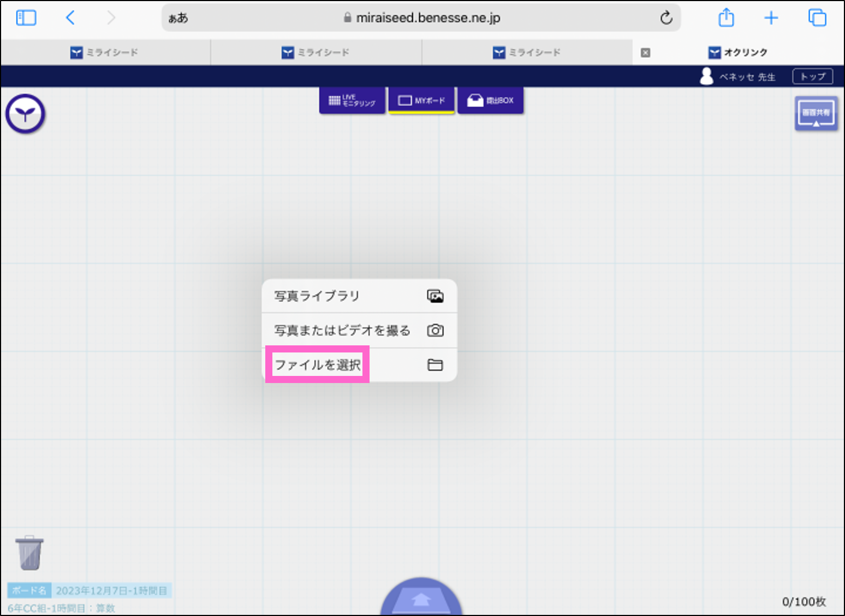Choose 写真ライブラリ from the menu
The image size is (845, 616).
[x=359, y=296]
